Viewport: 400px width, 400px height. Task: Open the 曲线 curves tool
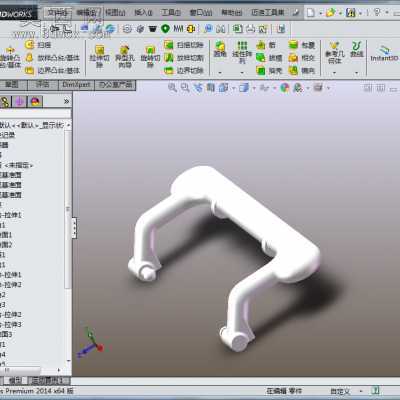357,49
